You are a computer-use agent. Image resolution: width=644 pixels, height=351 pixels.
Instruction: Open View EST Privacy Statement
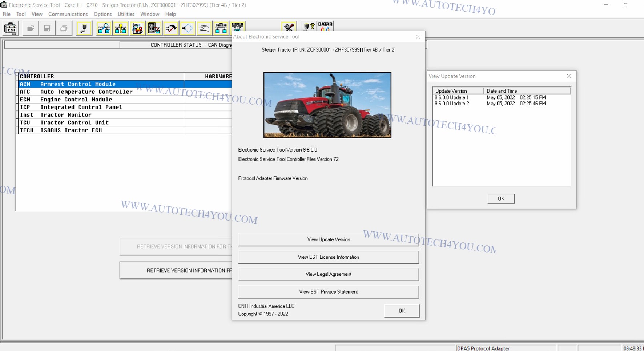point(328,292)
